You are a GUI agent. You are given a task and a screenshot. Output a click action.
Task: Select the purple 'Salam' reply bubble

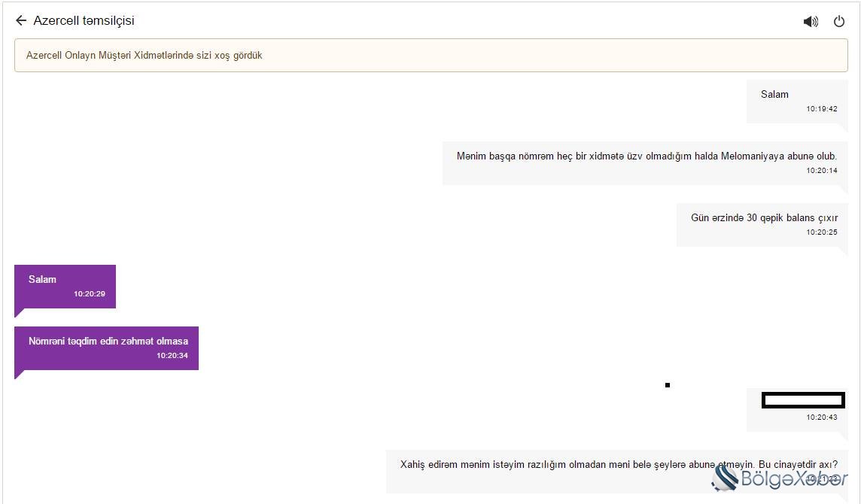point(65,287)
